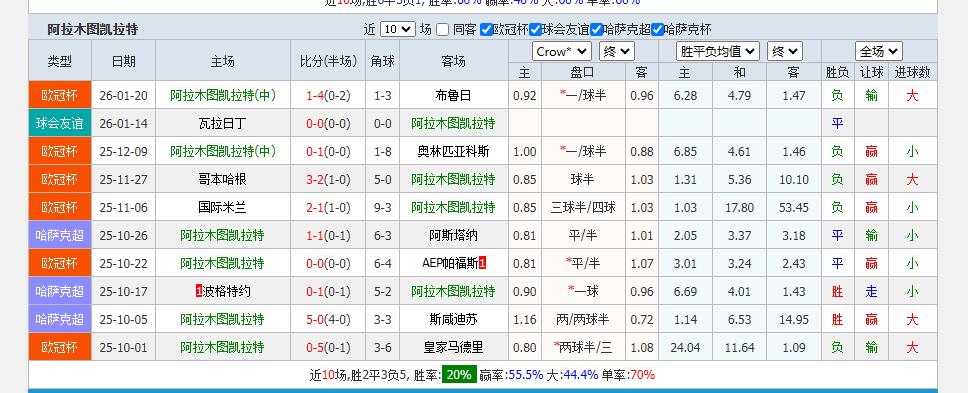Image resolution: width=968 pixels, height=393 pixels.
Task: Click 球会友谊 tag in 26-01-14 row
Action: (60, 123)
